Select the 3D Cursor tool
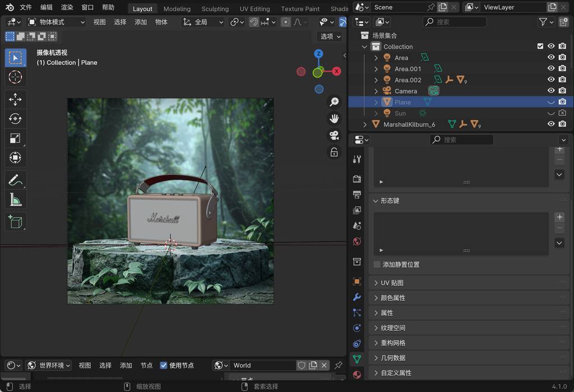This screenshot has width=574, height=392. (x=15, y=77)
